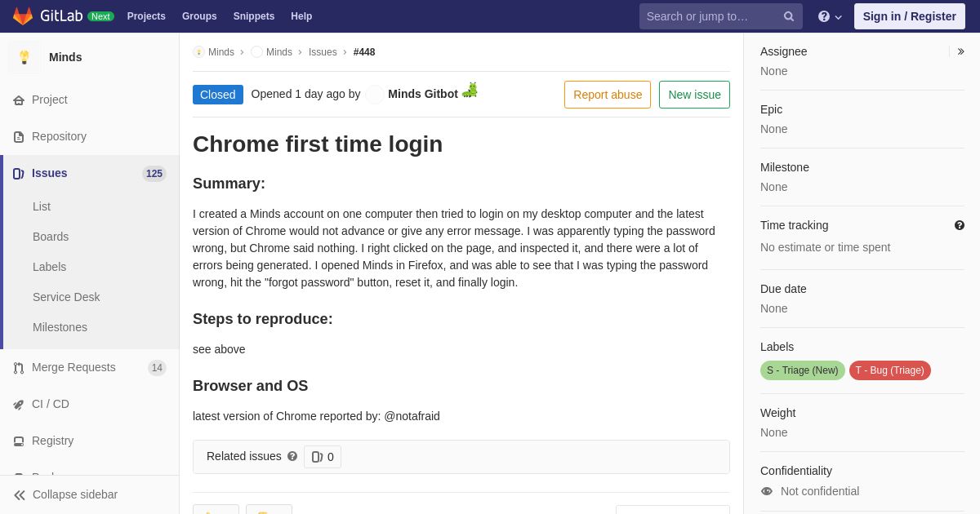Click the Summary: heading
980x514 pixels.
(229, 184)
